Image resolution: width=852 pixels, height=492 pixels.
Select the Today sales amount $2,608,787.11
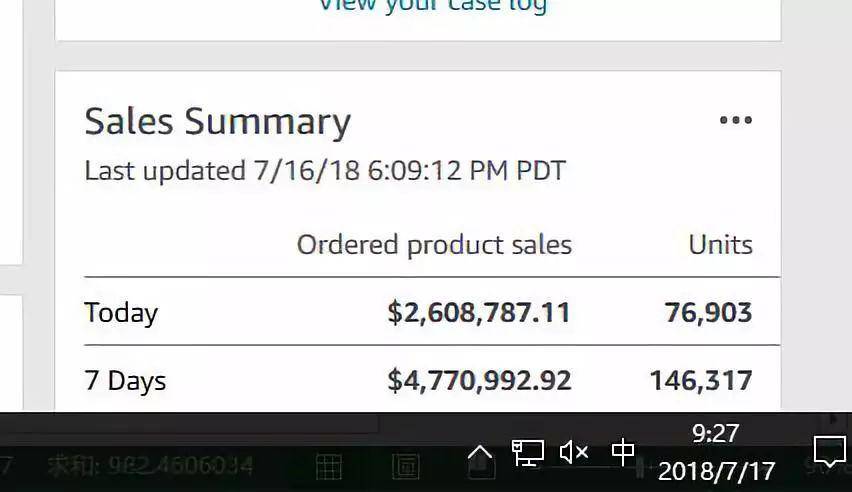[479, 313]
